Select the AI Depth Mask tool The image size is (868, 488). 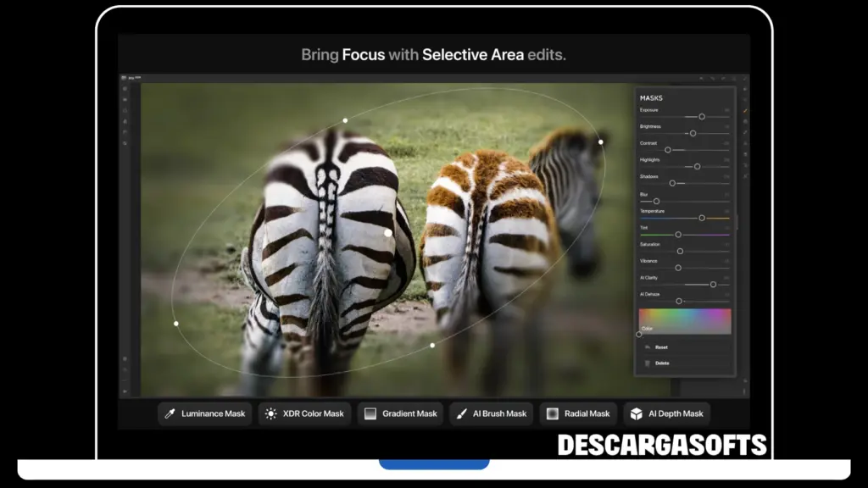(x=667, y=413)
